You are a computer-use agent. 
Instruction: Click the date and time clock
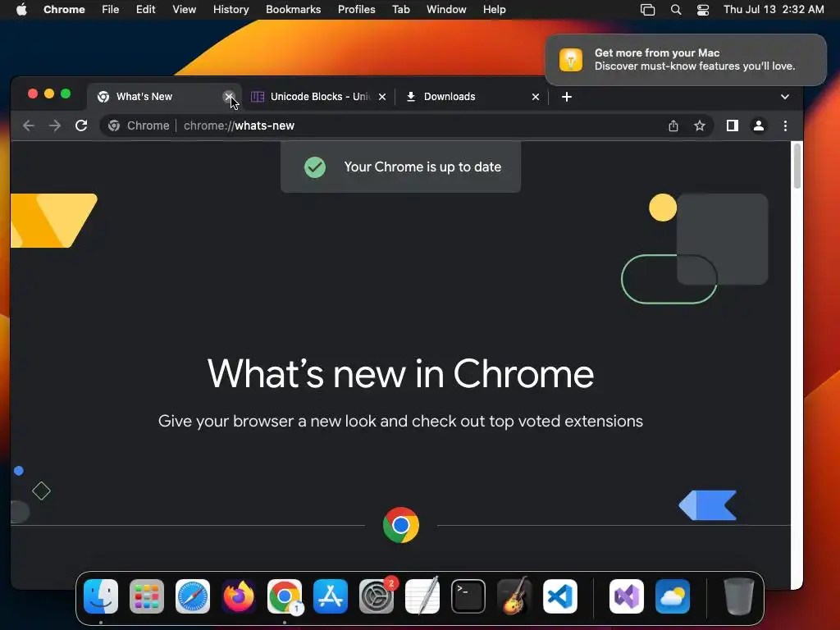point(774,9)
